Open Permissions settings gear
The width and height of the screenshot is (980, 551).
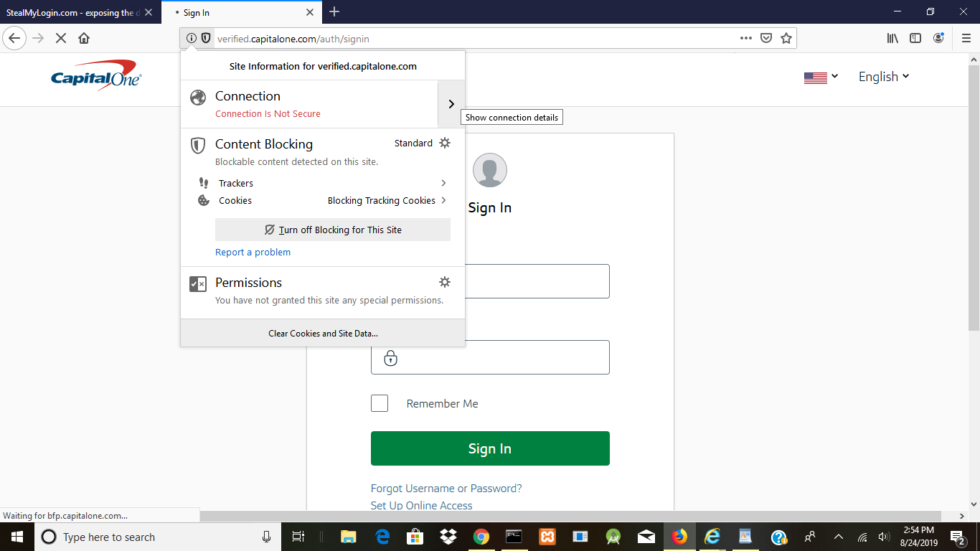pyautogui.click(x=445, y=282)
